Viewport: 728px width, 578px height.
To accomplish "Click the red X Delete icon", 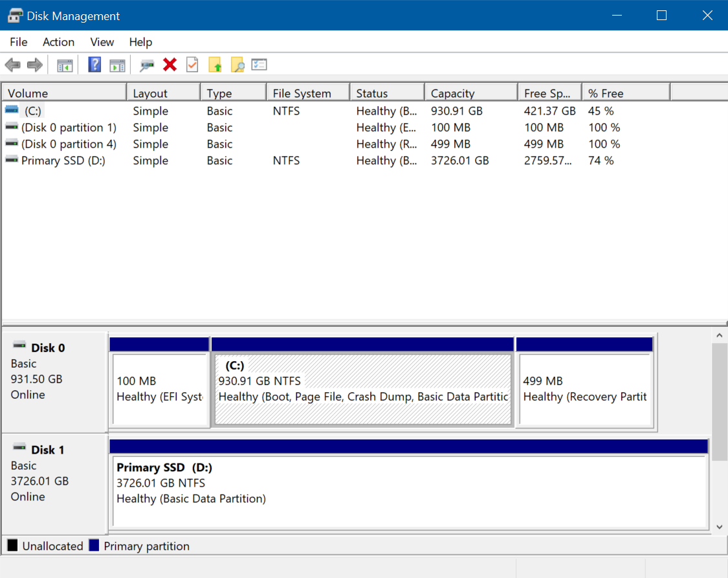I will pyautogui.click(x=170, y=65).
